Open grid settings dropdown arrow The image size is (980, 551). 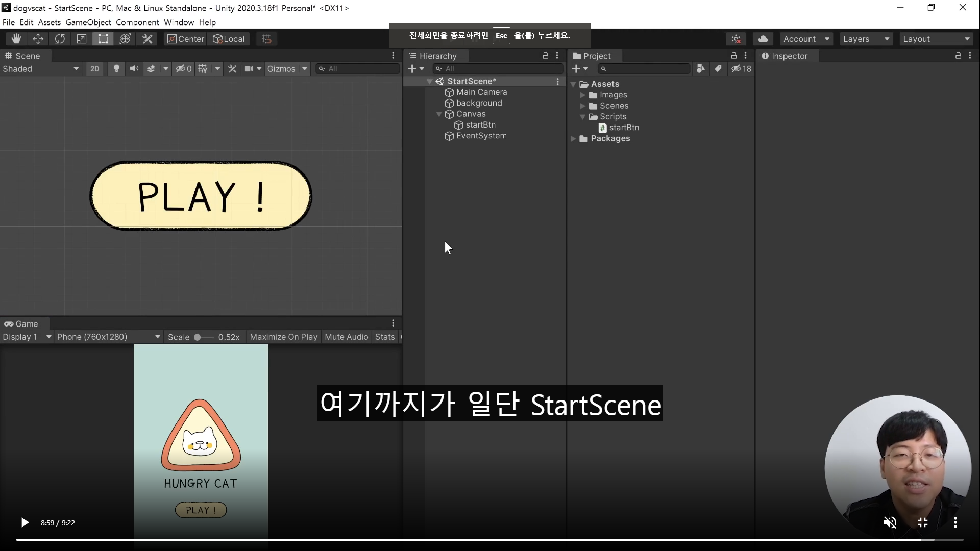tap(218, 69)
